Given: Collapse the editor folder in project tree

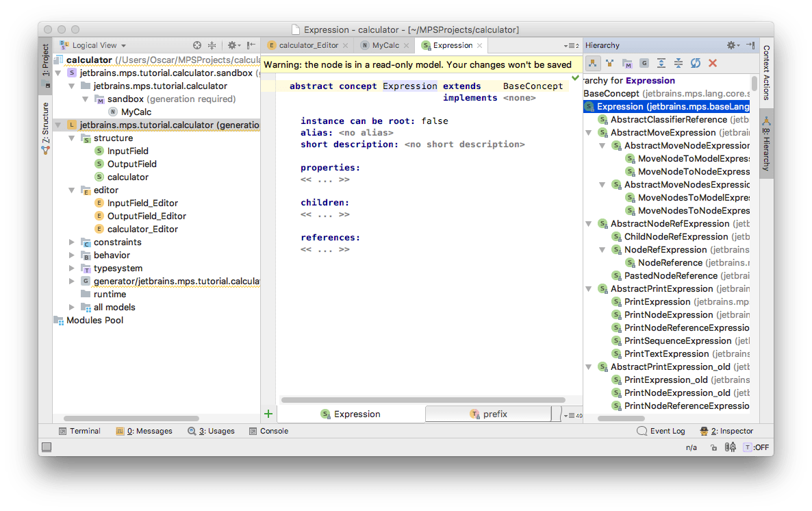Looking at the screenshot, I should (72, 190).
